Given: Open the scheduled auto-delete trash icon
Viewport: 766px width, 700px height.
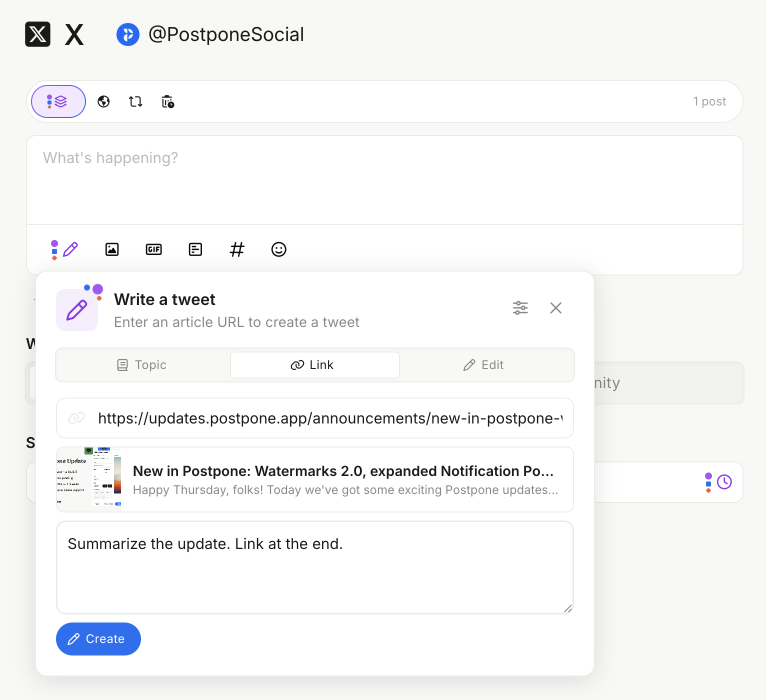Looking at the screenshot, I should [167, 101].
